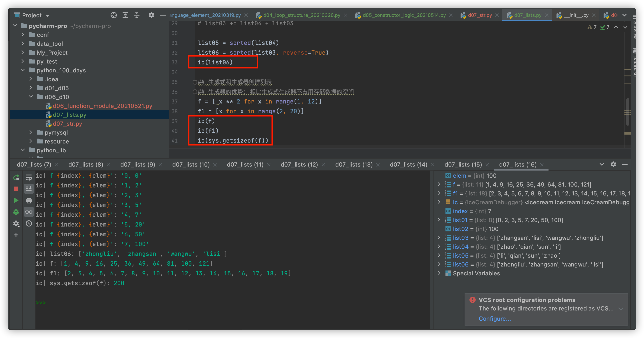Switch to d05_constructor_logic_20210514.py tab
The image size is (644, 338).
click(404, 15)
